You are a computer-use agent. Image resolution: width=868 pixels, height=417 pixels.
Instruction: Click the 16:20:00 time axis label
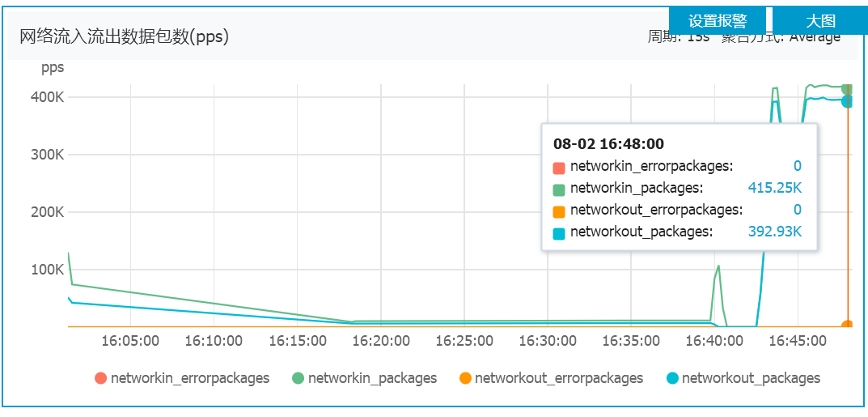point(381,340)
